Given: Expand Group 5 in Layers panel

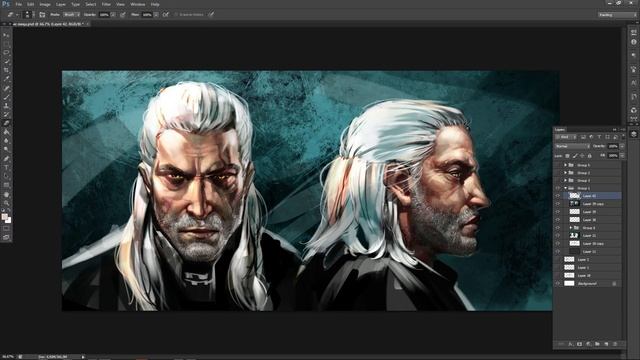Looking at the screenshot, I should pos(565,165).
